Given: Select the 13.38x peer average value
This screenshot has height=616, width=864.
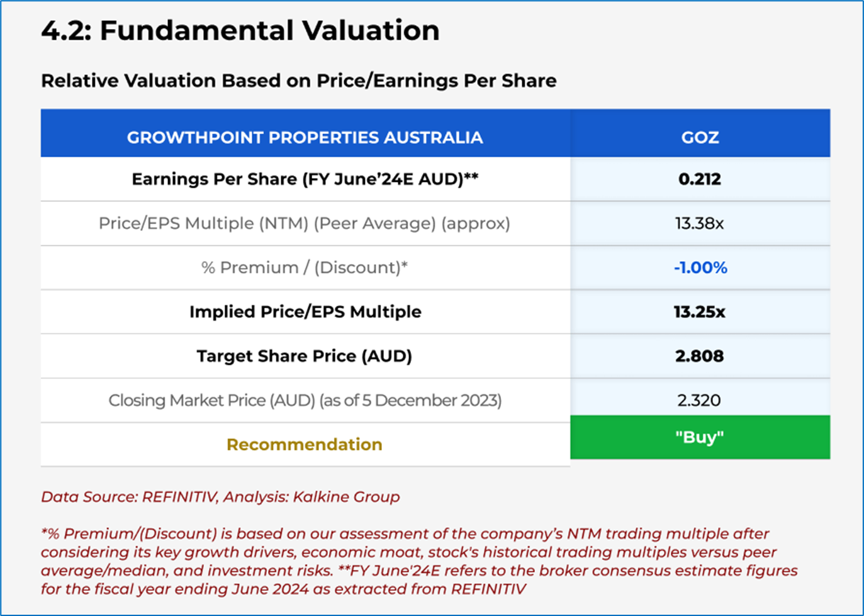Looking at the screenshot, I should 700,223.
